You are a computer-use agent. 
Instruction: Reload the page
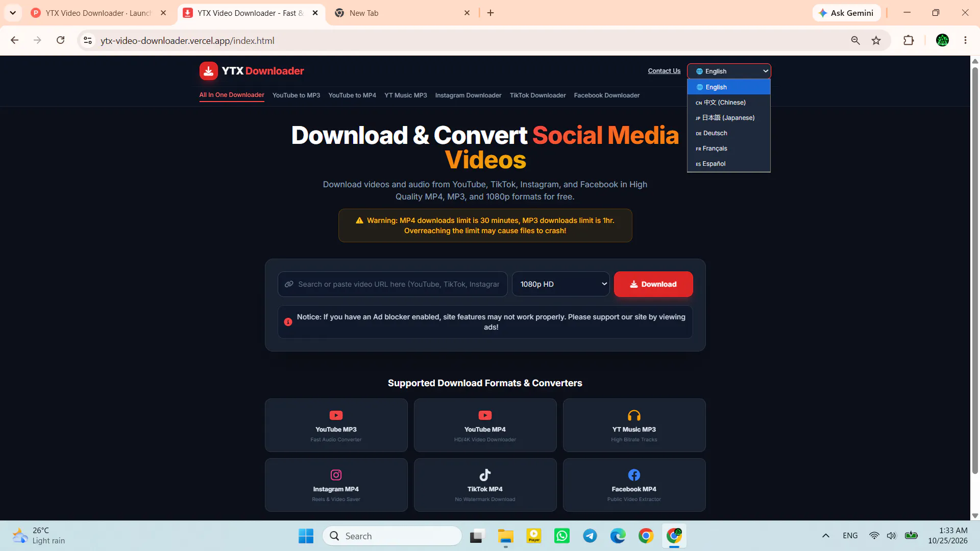(60, 40)
